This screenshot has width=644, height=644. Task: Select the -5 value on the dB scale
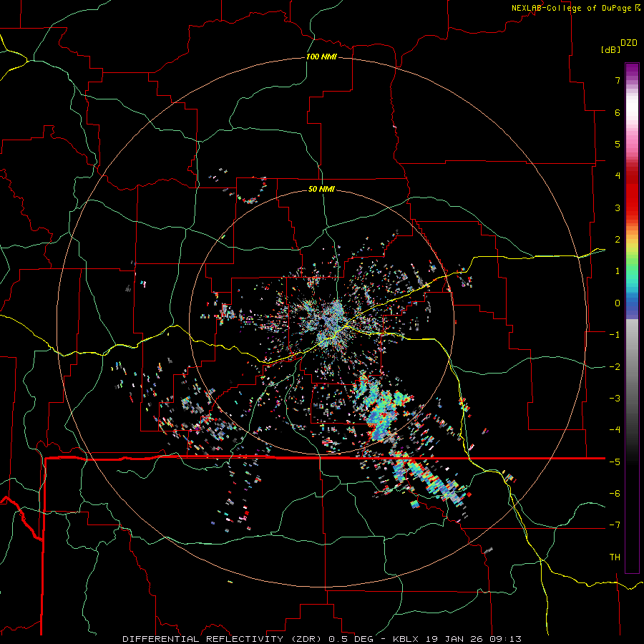coord(615,462)
